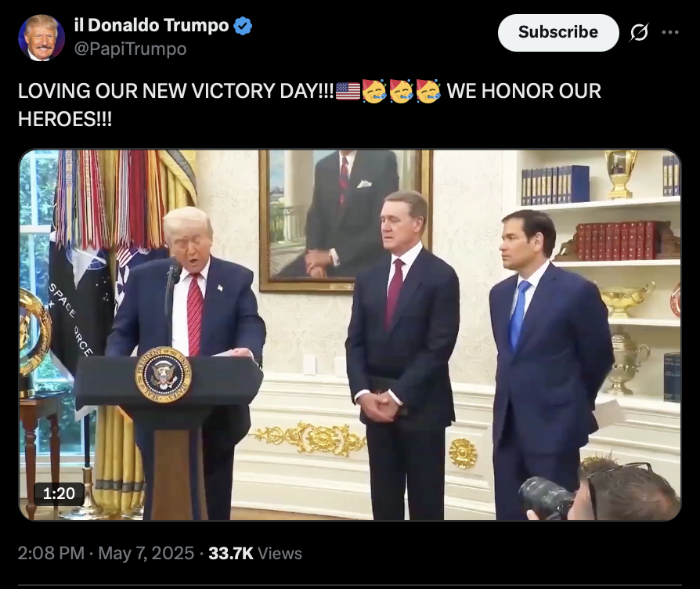Viewport: 700px width, 589px height.
Task: Click the framed portrait painting in video
Action: point(345,221)
